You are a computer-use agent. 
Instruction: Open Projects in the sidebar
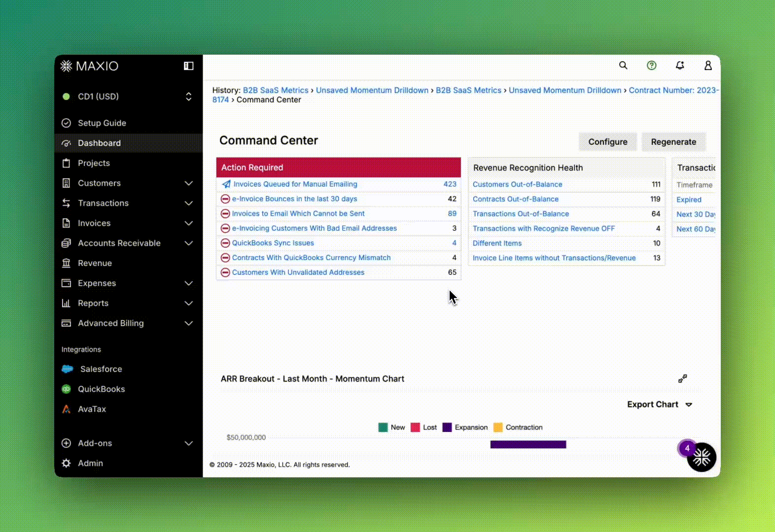94,163
